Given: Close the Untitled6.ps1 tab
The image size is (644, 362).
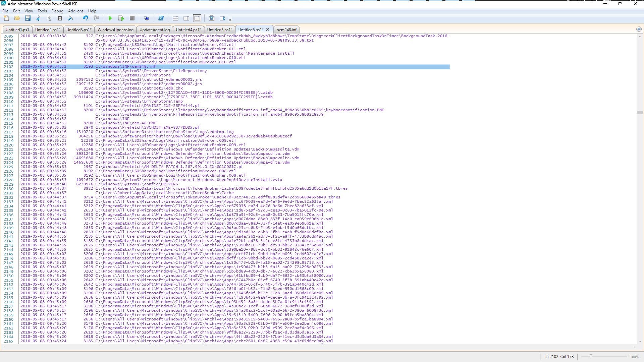Looking at the screenshot, I should [x=268, y=29].
